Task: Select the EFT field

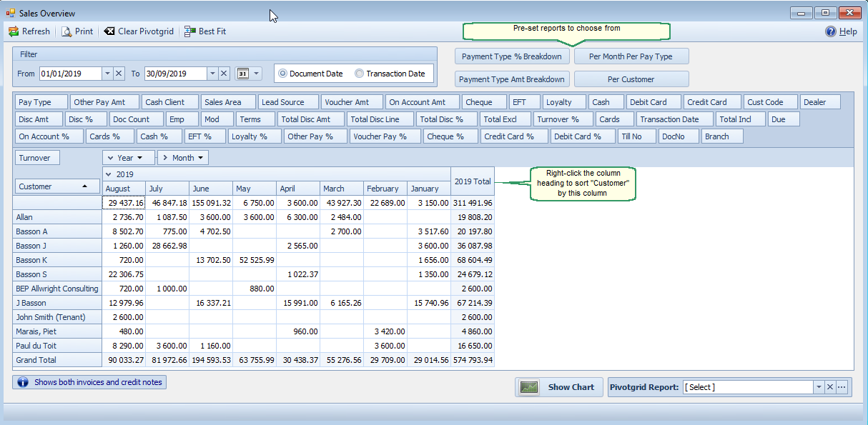Action: click(x=525, y=102)
